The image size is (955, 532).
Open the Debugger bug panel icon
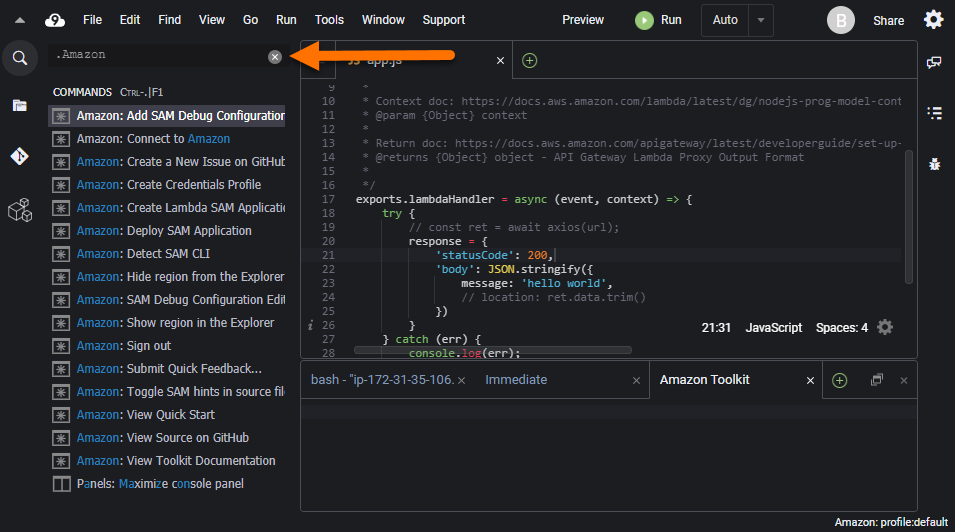(x=934, y=164)
